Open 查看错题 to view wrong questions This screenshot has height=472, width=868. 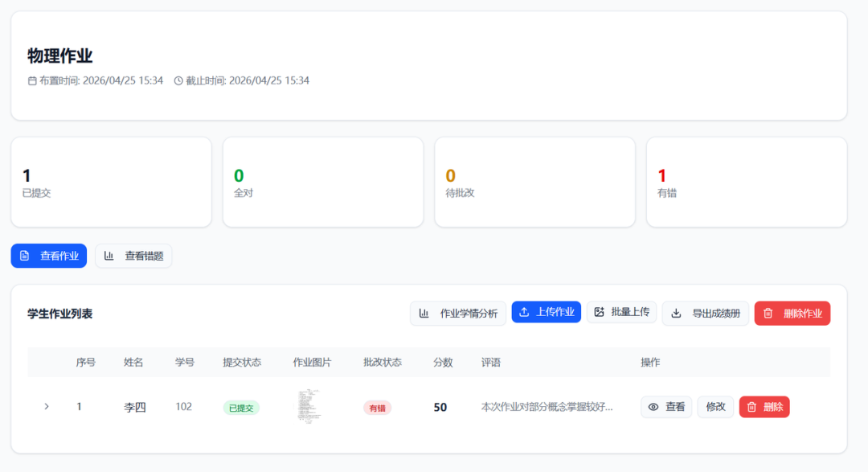point(133,256)
